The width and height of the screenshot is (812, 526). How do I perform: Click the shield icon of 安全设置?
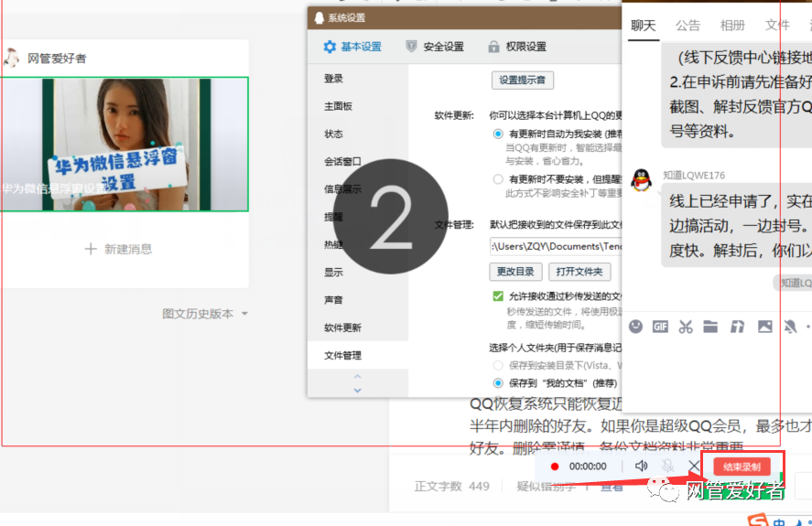pyautogui.click(x=411, y=47)
